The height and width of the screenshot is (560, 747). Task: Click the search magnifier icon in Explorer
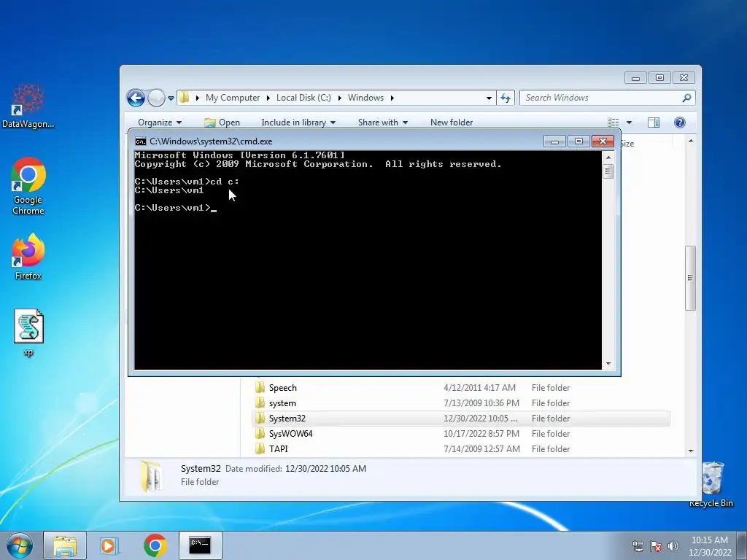point(686,98)
